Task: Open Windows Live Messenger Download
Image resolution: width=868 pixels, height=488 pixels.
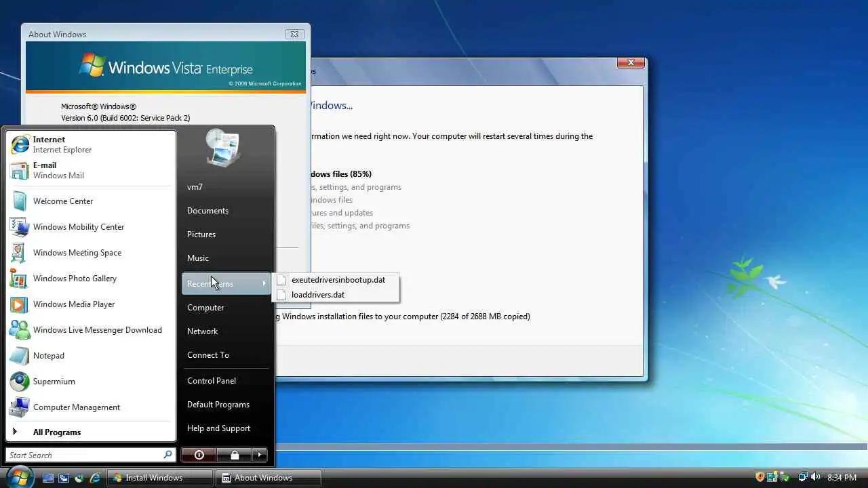Action: (x=91, y=330)
